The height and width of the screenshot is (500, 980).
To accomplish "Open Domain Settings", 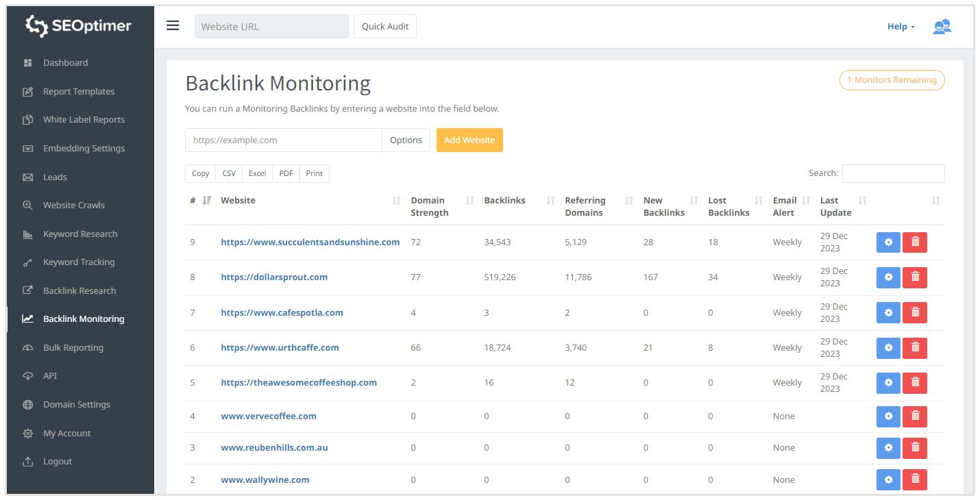I will 77,404.
